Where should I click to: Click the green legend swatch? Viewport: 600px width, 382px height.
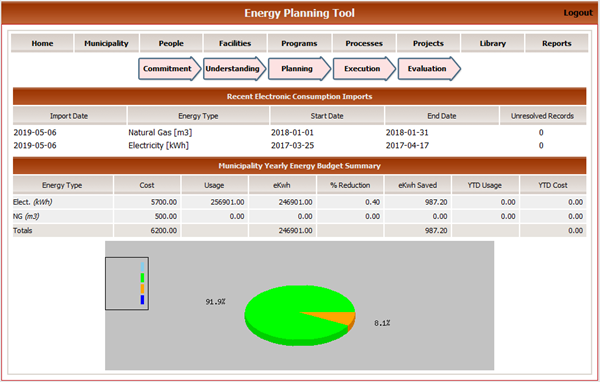[142, 278]
